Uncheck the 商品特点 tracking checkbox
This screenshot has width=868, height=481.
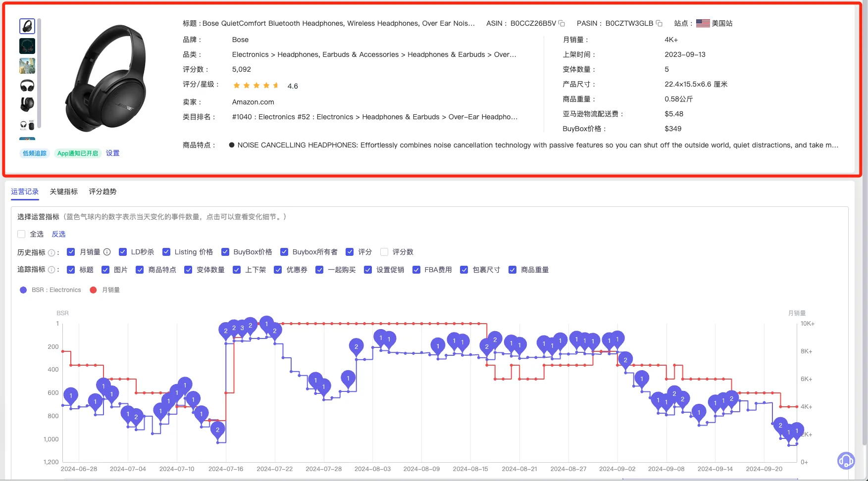coord(140,270)
